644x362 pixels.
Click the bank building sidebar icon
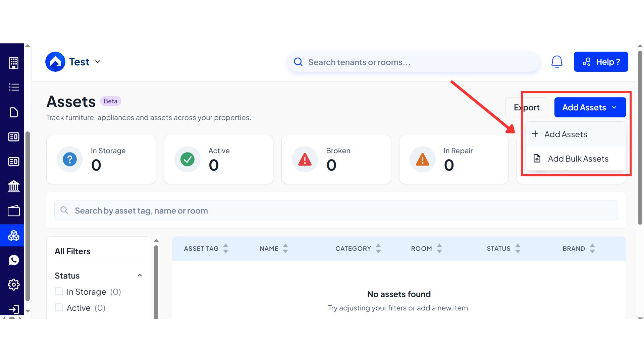point(13,186)
